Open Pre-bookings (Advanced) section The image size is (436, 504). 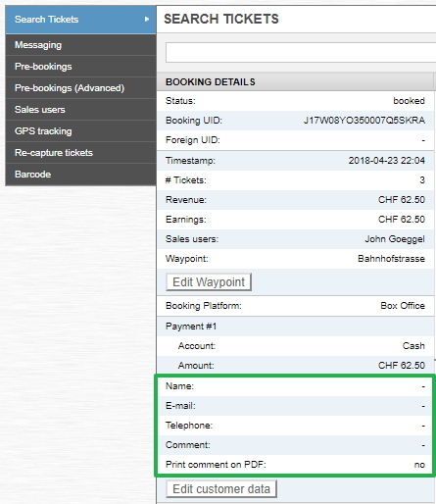pos(80,88)
